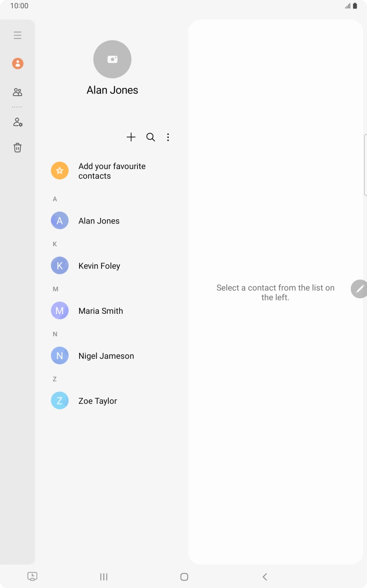Select Alan Jones from the contact list

pyautogui.click(x=99, y=220)
